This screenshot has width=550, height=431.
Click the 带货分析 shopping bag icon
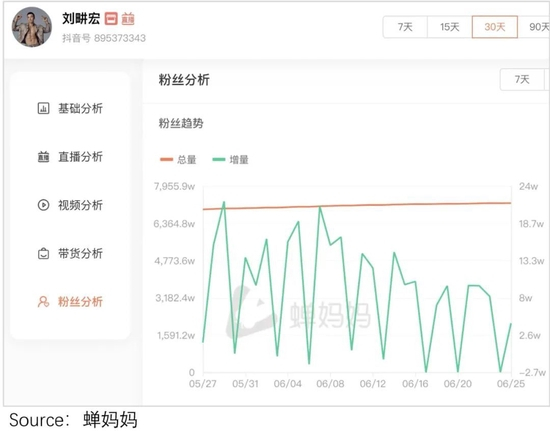(43, 253)
